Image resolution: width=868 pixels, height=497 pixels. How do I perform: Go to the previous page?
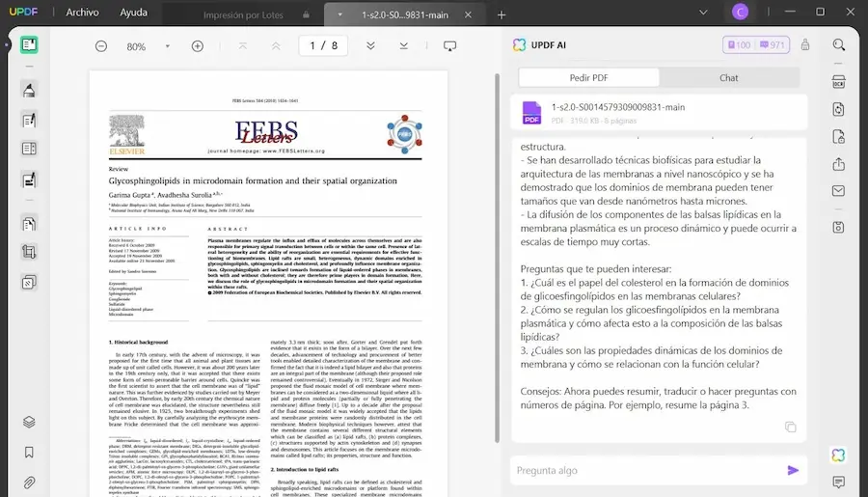click(276, 46)
